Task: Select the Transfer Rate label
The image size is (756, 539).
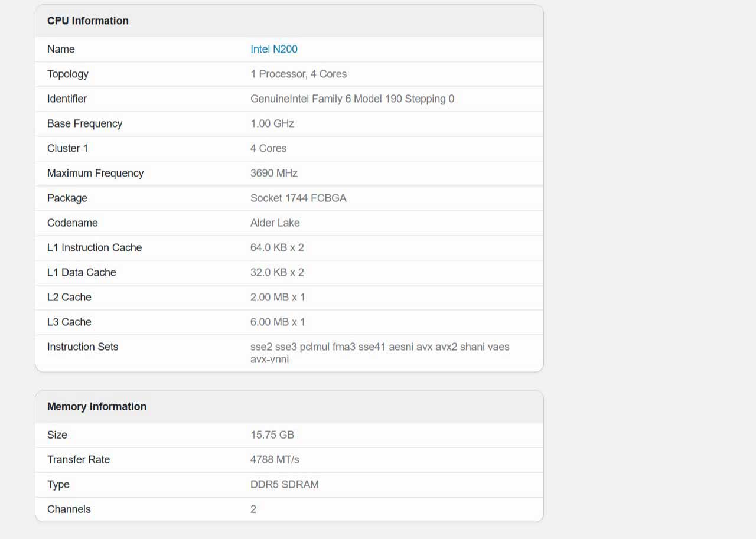Action: tap(79, 459)
